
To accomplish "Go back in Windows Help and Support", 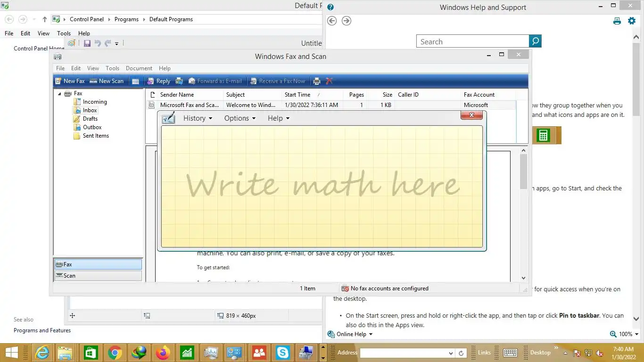I will pos(332,21).
